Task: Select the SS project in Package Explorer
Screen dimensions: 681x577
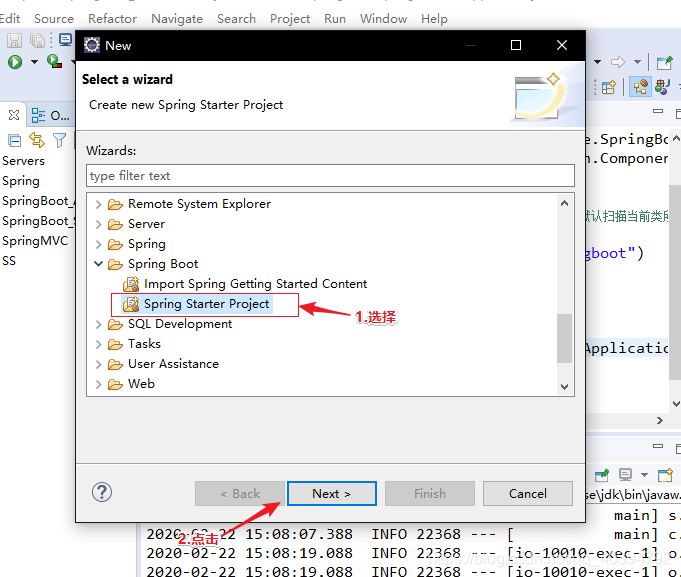Action: pos(9,261)
